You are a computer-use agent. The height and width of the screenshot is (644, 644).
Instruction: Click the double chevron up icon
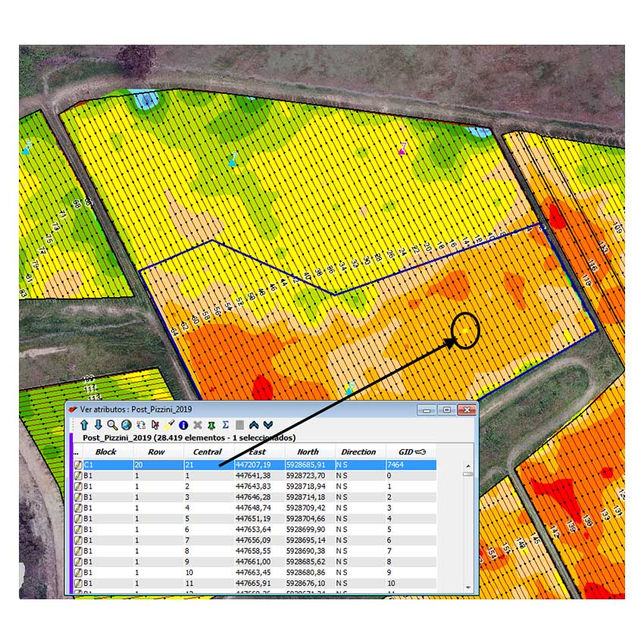tap(254, 425)
